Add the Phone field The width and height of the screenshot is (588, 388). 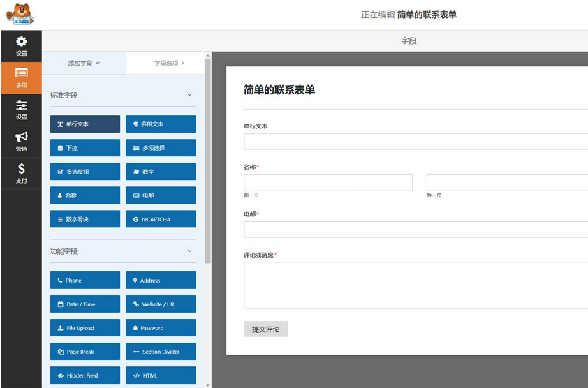(x=85, y=281)
